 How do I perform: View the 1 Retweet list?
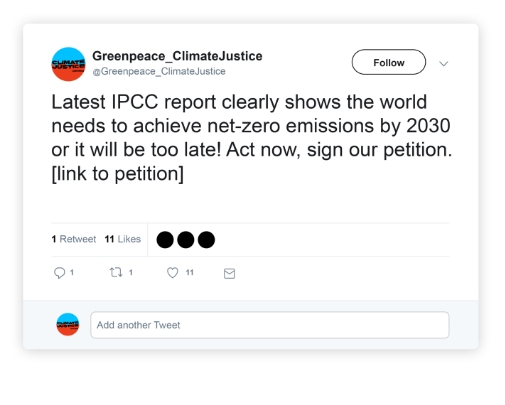point(74,239)
